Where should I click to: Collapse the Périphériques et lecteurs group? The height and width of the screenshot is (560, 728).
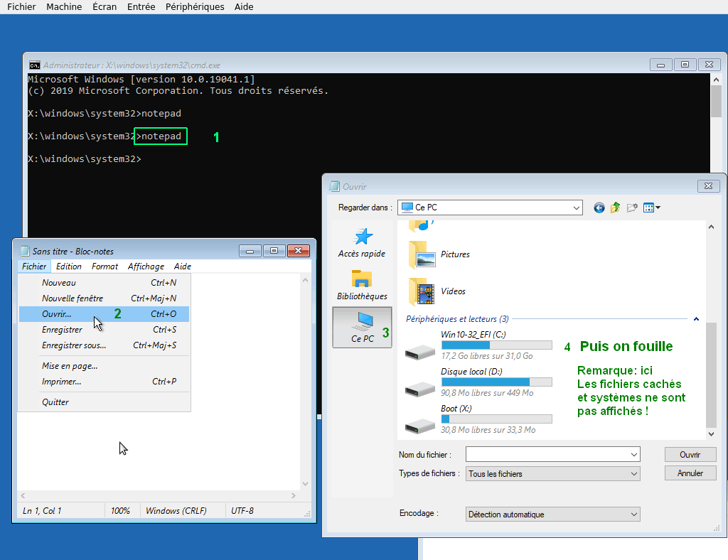click(x=696, y=319)
